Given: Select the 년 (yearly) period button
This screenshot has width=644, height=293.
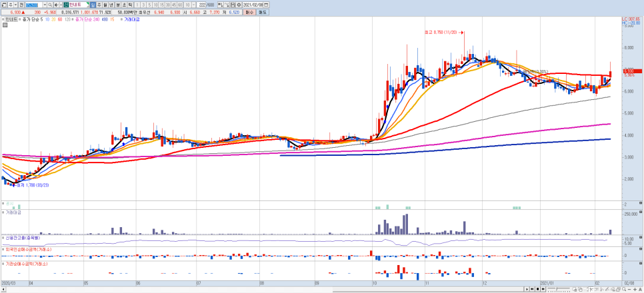Looking at the screenshot, I should click(x=111, y=5).
